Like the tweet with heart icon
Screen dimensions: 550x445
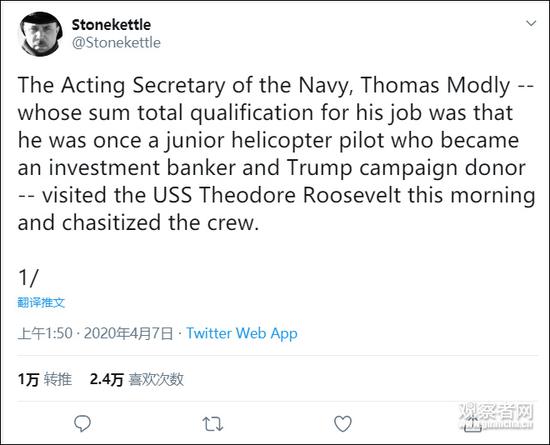click(x=342, y=423)
